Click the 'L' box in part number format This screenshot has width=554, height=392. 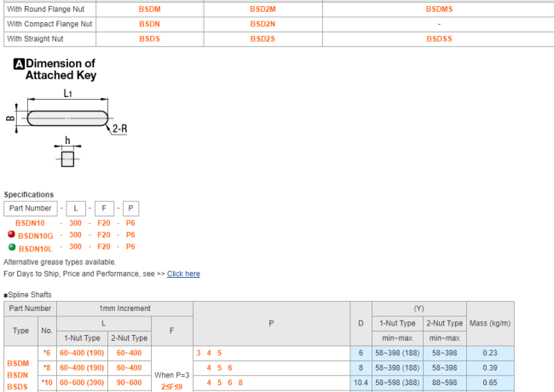point(78,209)
